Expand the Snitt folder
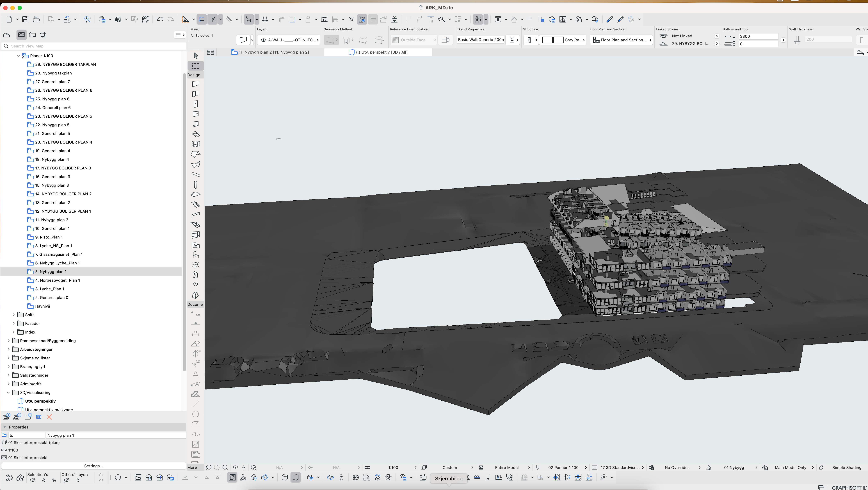 [x=13, y=315]
